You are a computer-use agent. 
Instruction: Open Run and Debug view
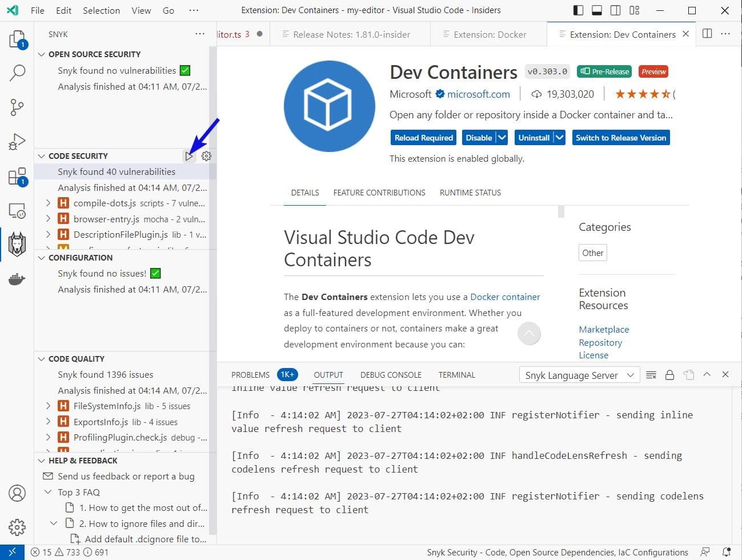click(17, 142)
